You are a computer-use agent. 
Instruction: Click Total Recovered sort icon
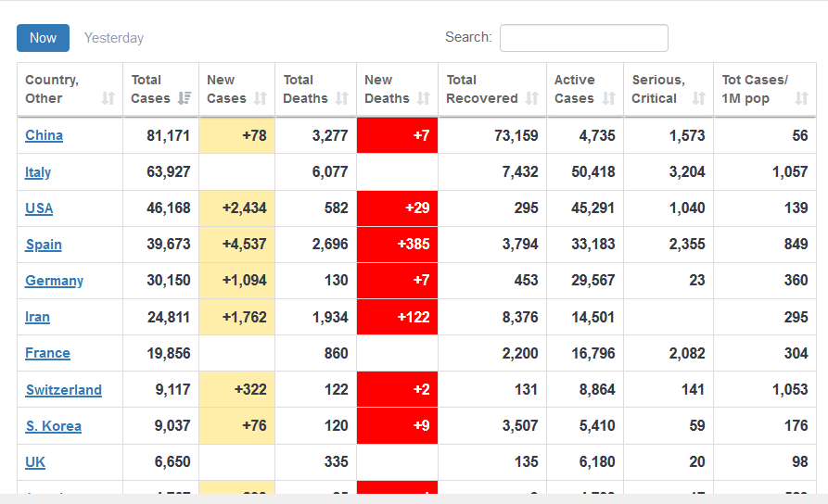532,98
